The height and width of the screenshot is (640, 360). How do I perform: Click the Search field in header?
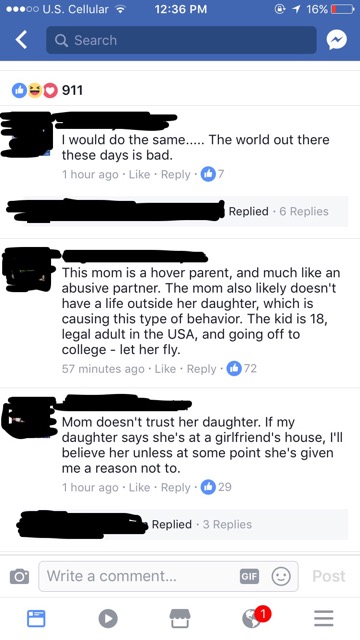click(x=181, y=40)
